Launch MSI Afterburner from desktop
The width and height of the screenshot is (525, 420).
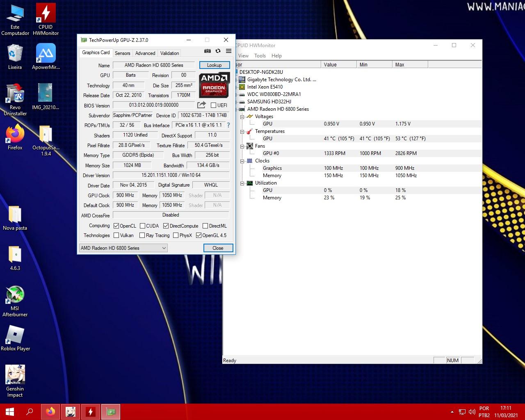tap(15, 301)
